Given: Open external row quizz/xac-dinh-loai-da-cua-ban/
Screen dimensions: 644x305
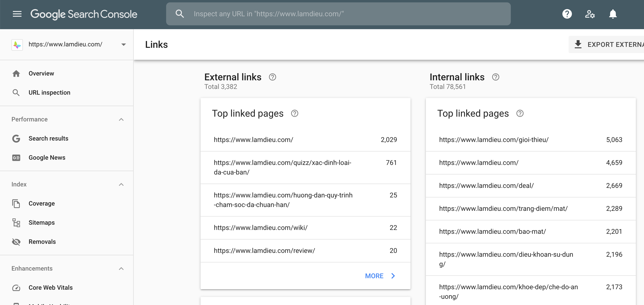Looking at the screenshot, I should click(x=306, y=168).
